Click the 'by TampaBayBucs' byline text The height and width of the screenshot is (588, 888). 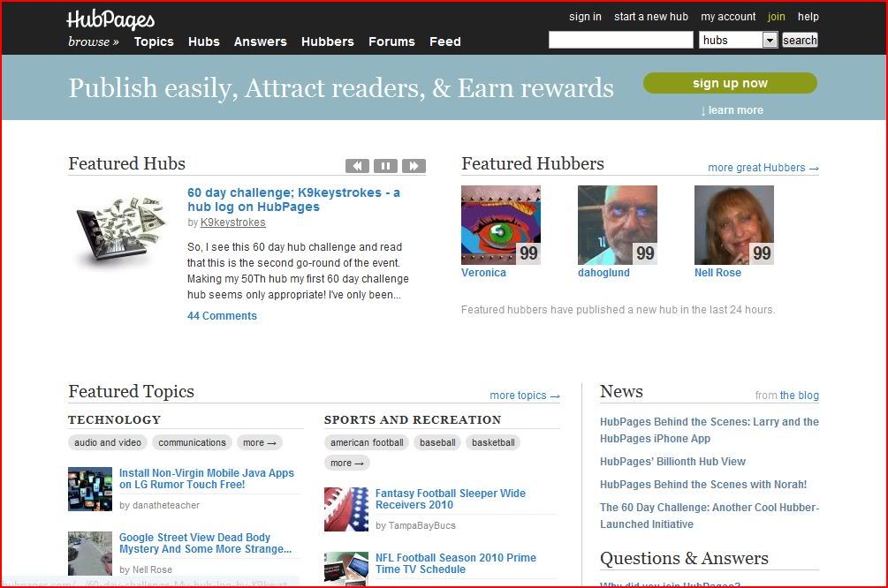click(415, 525)
